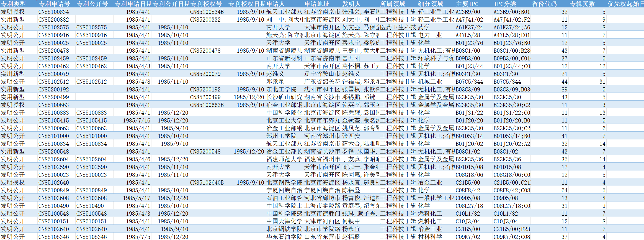
Task: Select the 省份代码 header cell
Action: (x=544, y=4)
